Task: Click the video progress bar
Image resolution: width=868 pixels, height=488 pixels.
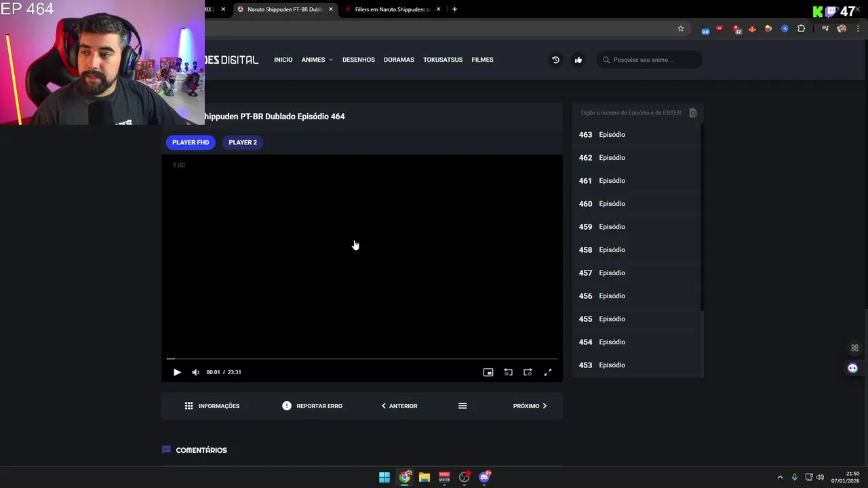Action: coord(362,359)
